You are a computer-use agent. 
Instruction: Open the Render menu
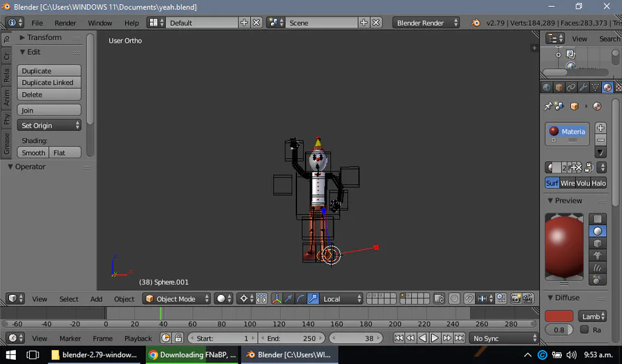tap(66, 23)
